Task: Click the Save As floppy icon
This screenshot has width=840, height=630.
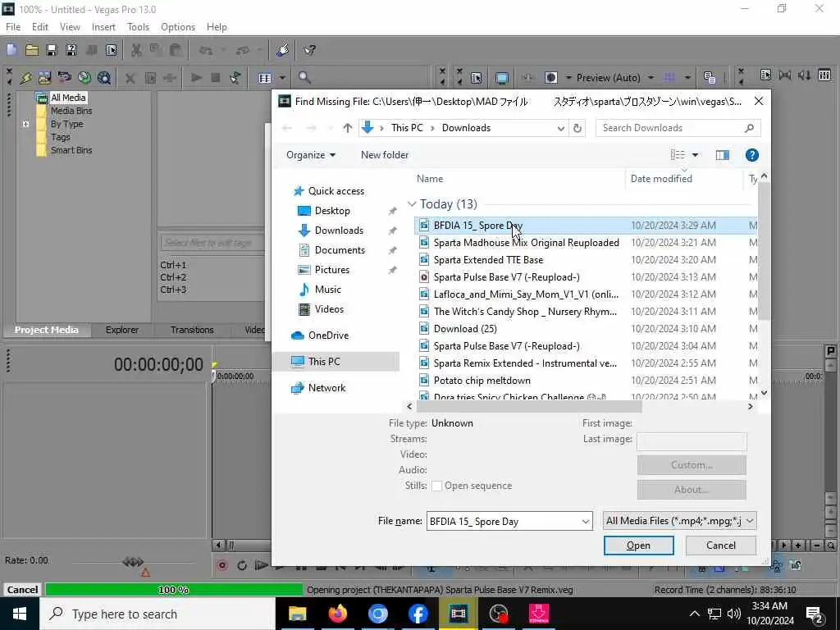Action: (71, 50)
